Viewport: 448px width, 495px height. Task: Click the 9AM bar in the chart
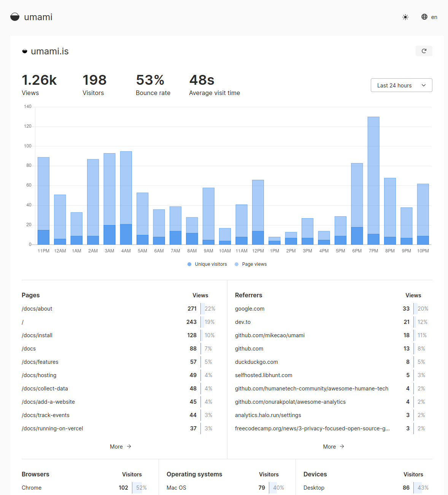(x=208, y=216)
